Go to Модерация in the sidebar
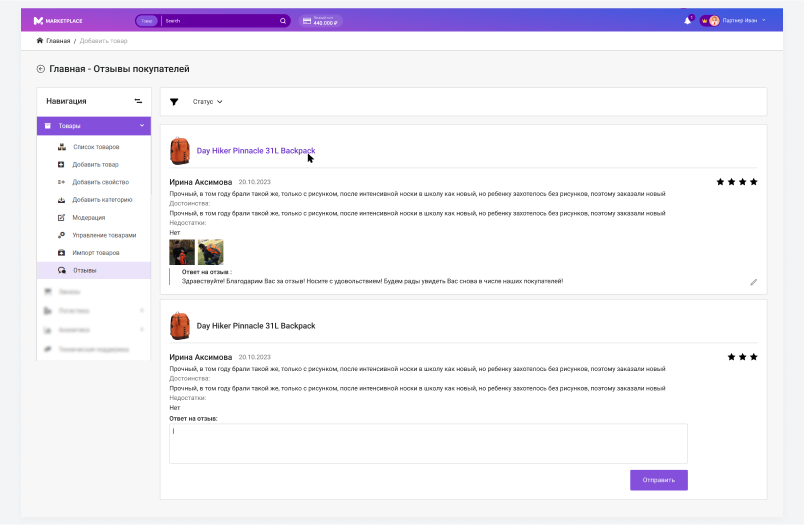804x525 pixels. click(x=88, y=217)
